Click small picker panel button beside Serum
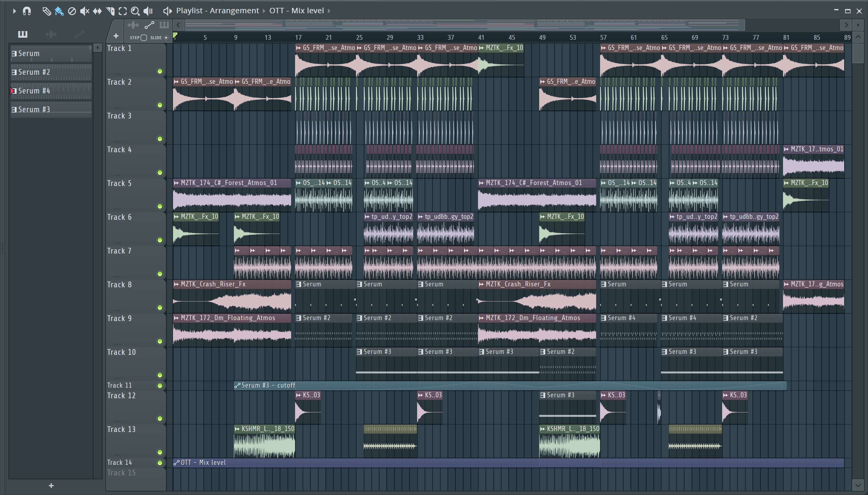Screen dimensions: 868x495 [98, 48]
